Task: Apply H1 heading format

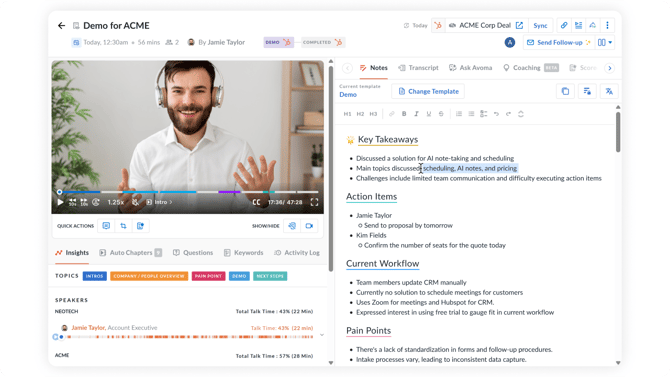Action: pos(347,114)
